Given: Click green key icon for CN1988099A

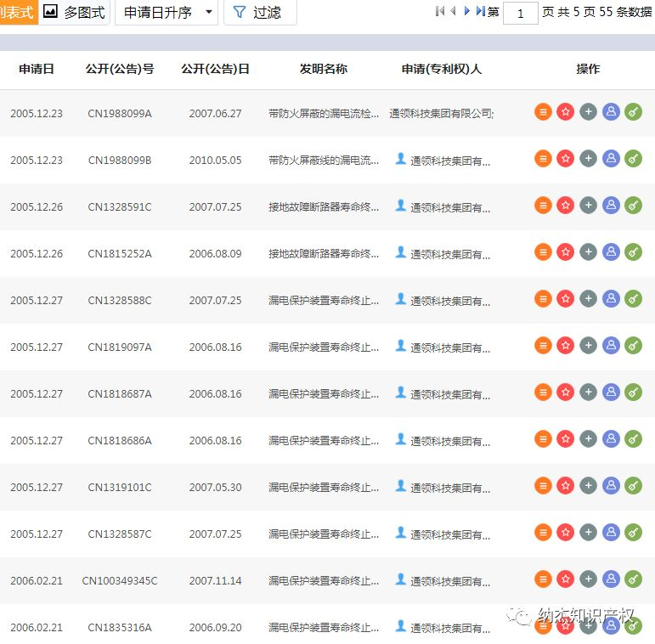Looking at the screenshot, I should click(x=633, y=112).
